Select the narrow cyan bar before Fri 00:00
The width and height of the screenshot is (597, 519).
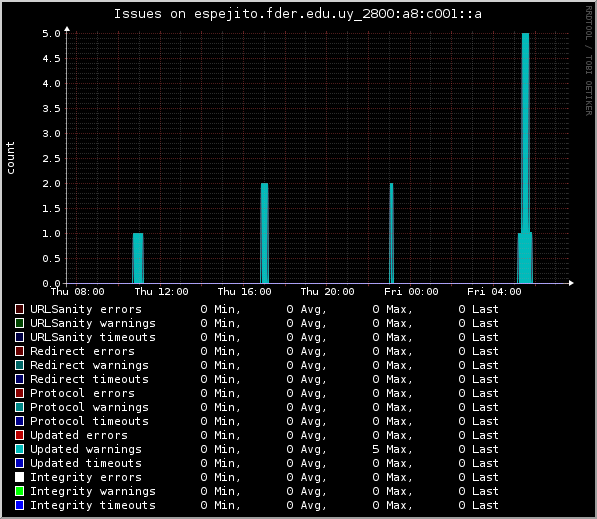coord(391,233)
